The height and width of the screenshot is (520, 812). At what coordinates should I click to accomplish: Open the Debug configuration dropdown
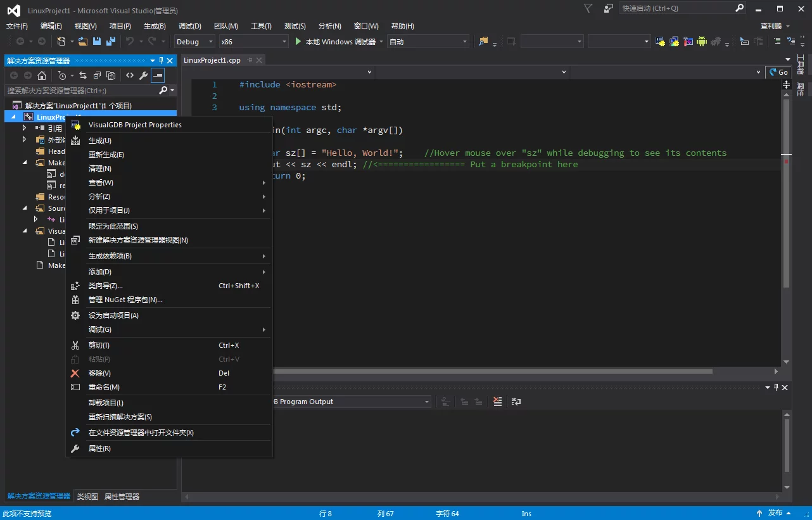point(195,42)
